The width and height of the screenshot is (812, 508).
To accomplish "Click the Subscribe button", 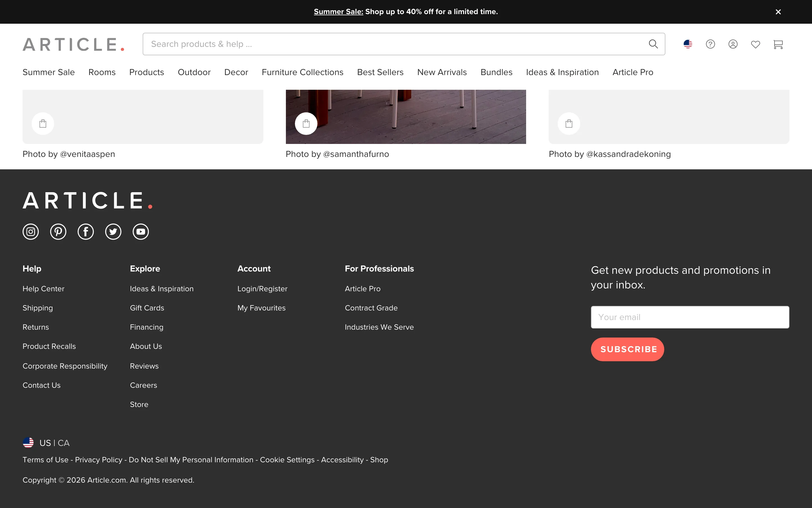I will click(x=627, y=349).
